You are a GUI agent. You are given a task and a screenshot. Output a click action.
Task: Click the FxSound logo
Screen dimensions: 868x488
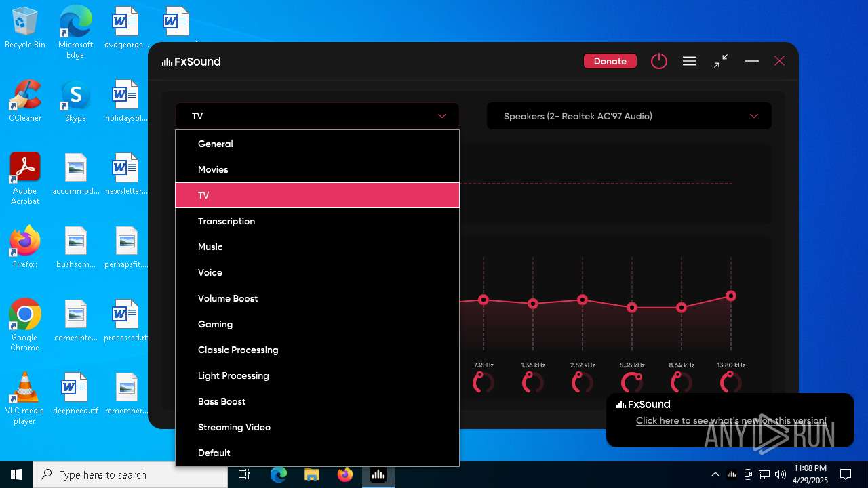click(191, 62)
